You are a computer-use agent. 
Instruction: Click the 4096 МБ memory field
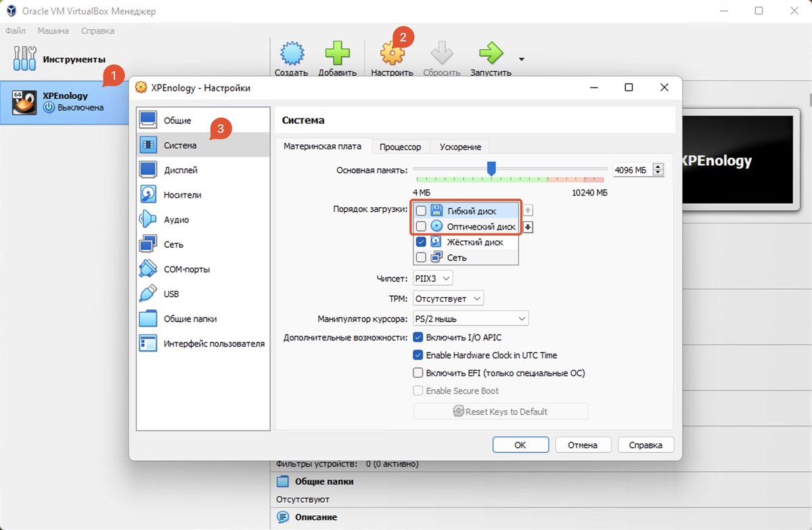633,170
